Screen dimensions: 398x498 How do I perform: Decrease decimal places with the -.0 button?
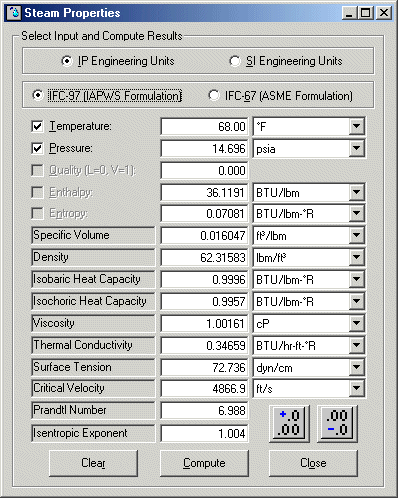(337, 424)
